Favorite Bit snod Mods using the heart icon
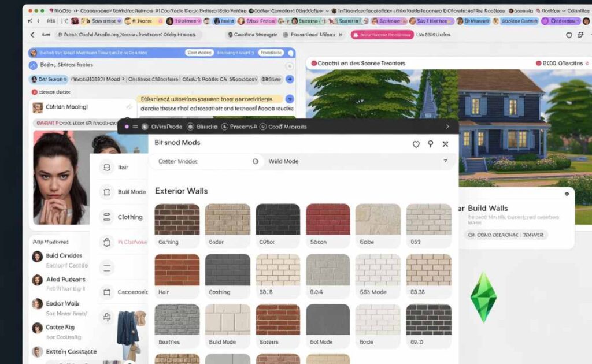 (416, 144)
